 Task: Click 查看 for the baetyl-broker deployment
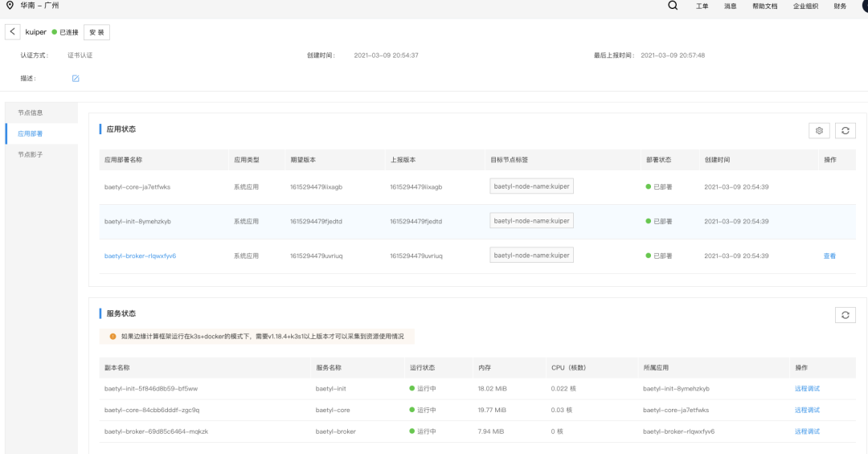(x=829, y=256)
